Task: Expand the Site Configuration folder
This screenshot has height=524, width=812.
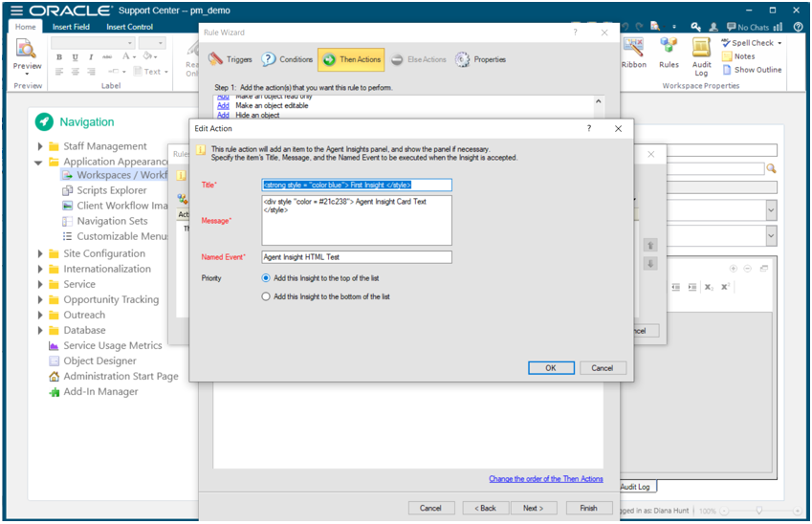Action: (x=40, y=253)
